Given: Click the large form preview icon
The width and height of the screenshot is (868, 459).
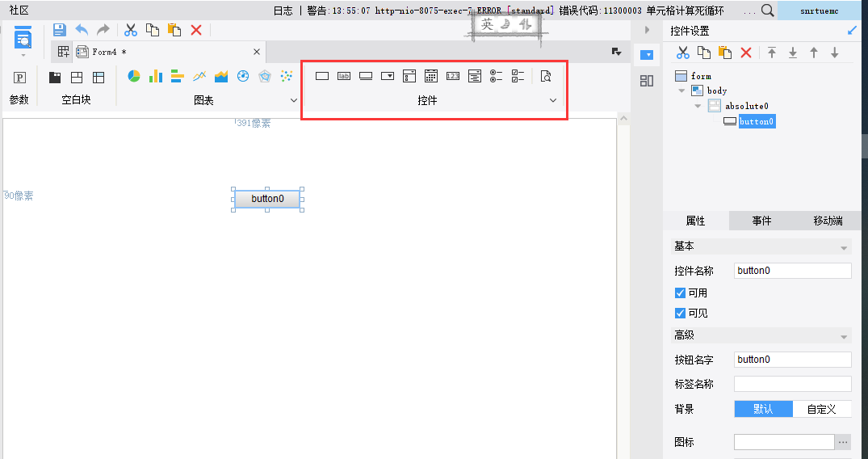Looking at the screenshot, I should click(23, 37).
